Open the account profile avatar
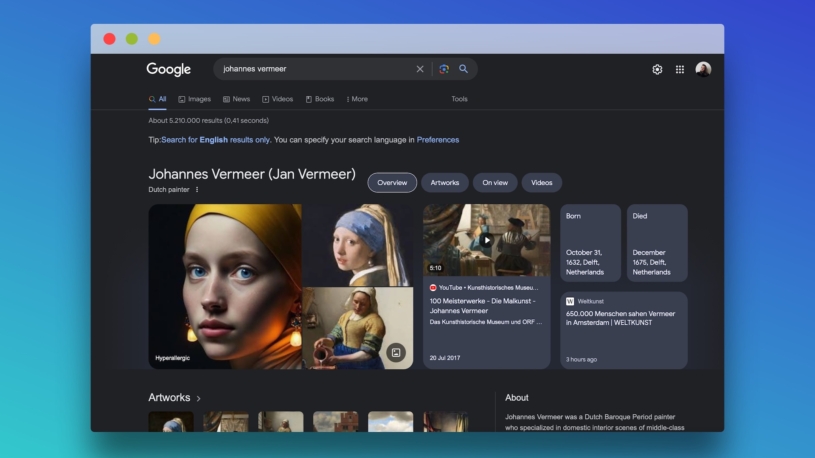 pyautogui.click(x=703, y=69)
